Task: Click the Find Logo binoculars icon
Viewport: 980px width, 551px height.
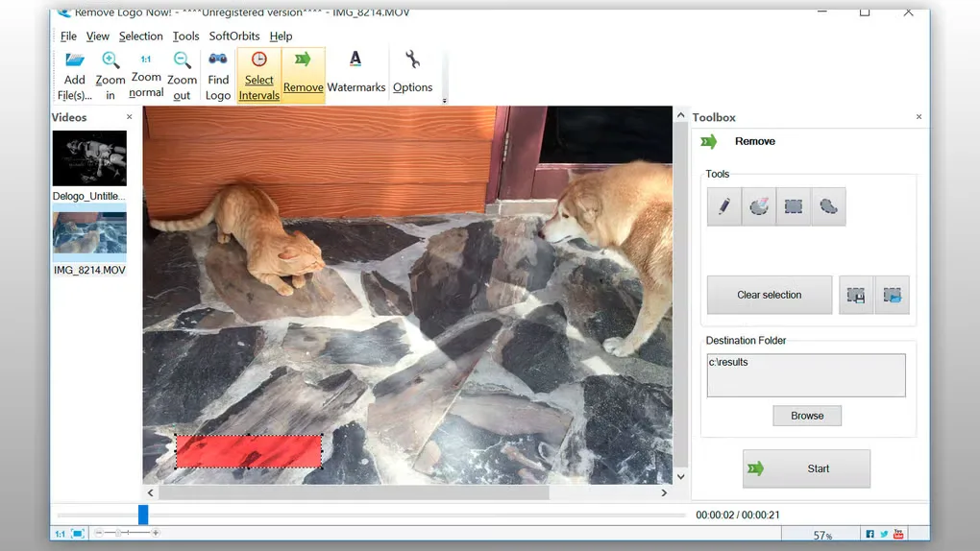Action: pyautogui.click(x=217, y=60)
